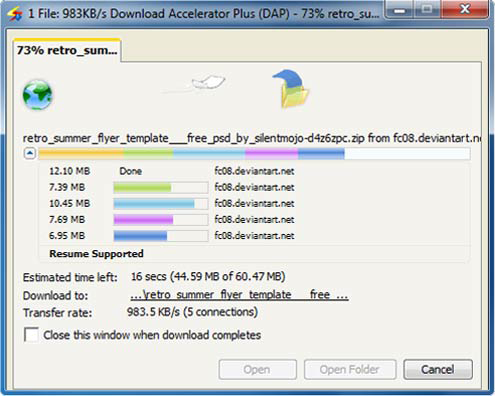Viewport: 495px width, 396px height.
Task: Click the retro_summer_flyer_template zip file name text
Action: (x=193, y=138)
